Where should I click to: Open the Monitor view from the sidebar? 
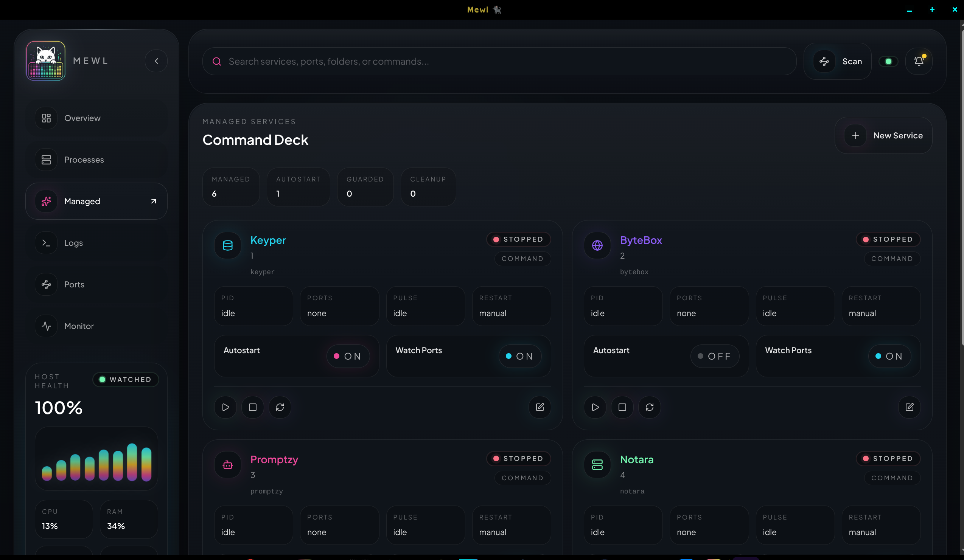[x=79, y=326]
